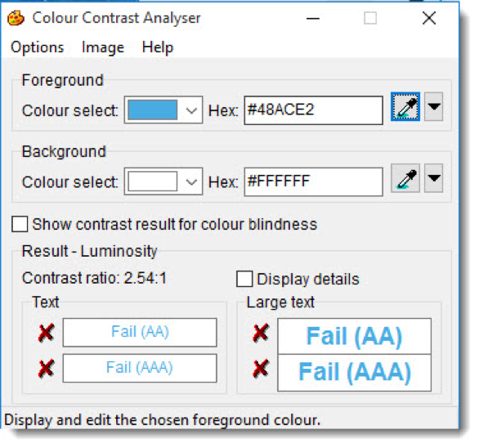
Task: Click the palette app icon in title bar
Action: [x=16, y=18]
